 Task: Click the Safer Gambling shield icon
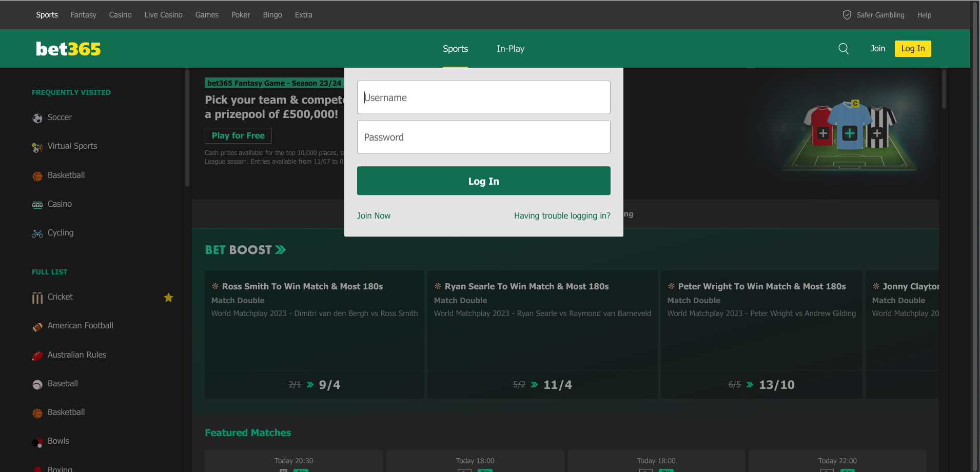(x=847, y=15)
